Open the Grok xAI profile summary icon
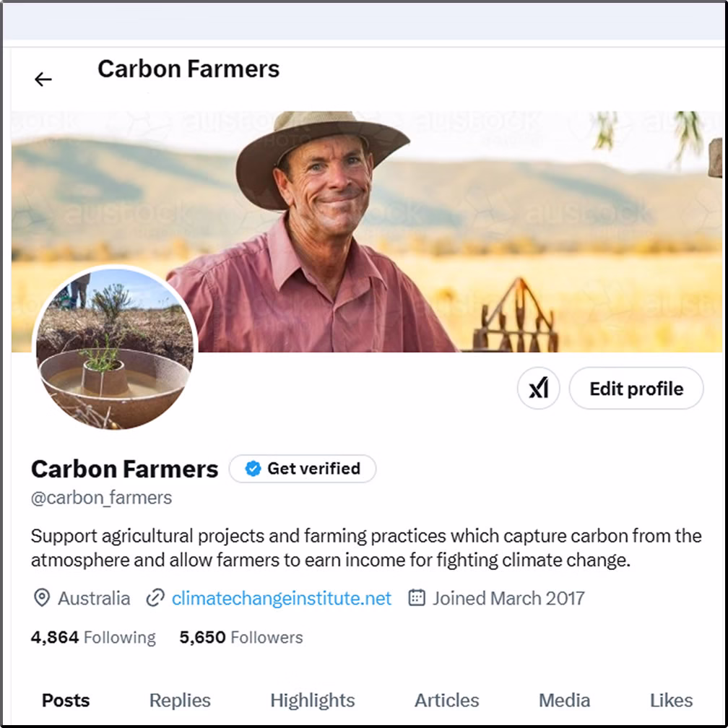This screenshot has width=728, height=728. coord(539,389)
